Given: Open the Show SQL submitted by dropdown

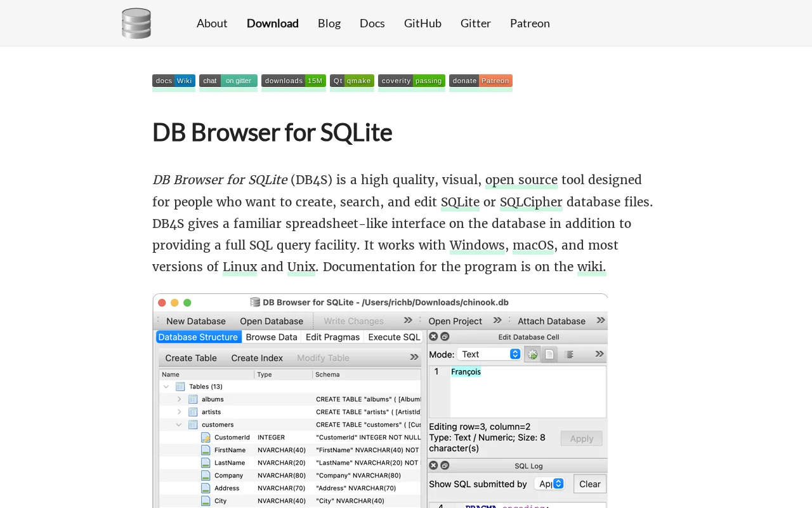Looking at the screenshot, I should pyautogui.click(x=549, y=484).
